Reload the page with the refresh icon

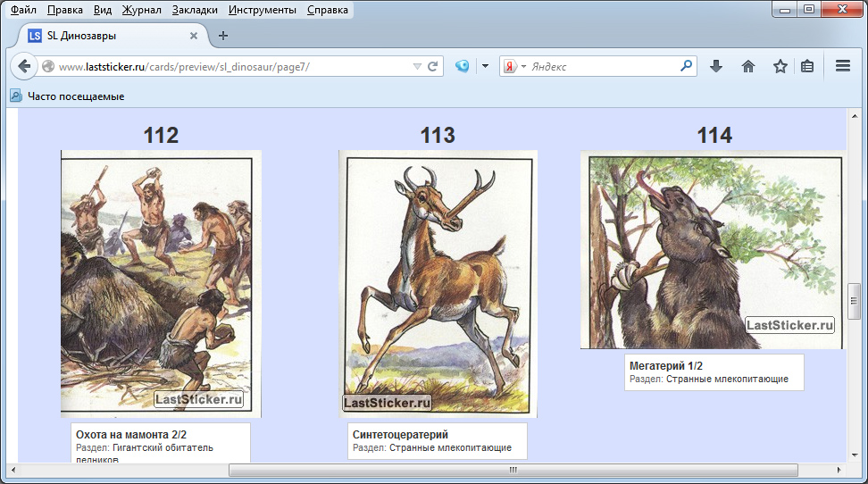tap(433, 66)
